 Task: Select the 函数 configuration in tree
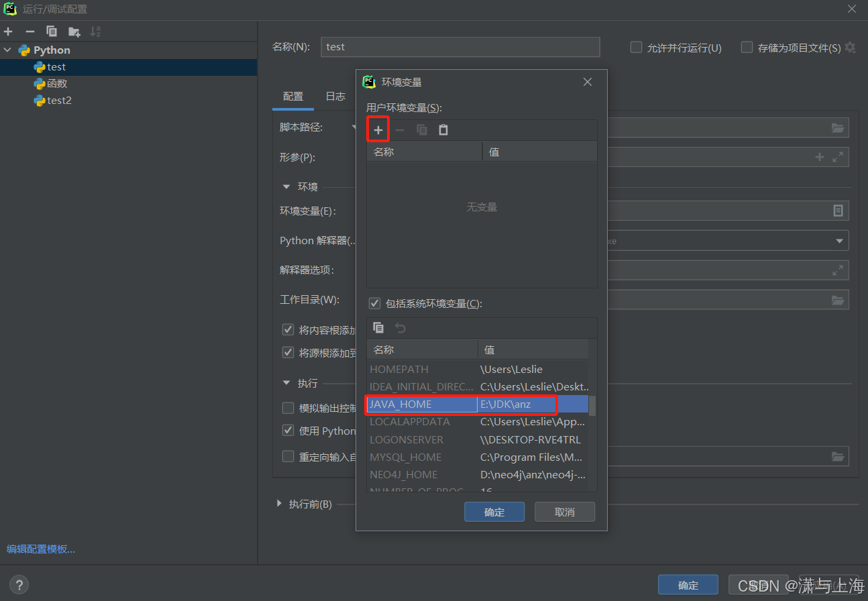128,84
